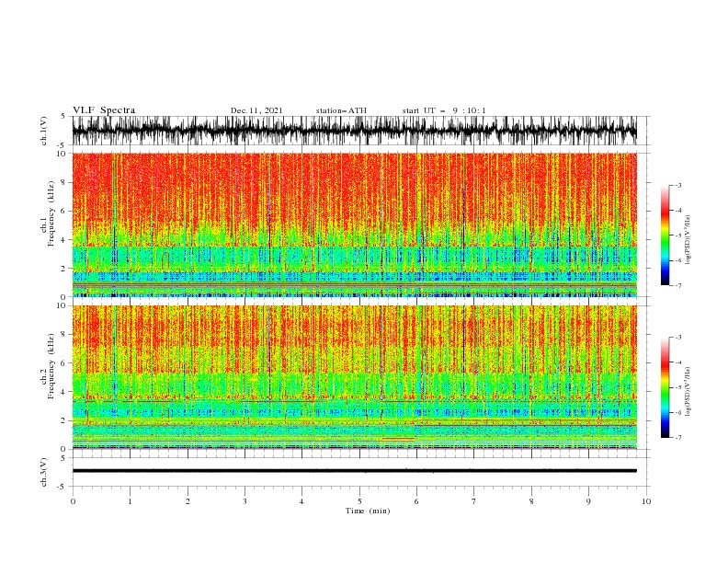Click the ch.1 voltage waveform trace
Viewport: 728px width, 563px height.
354,131
